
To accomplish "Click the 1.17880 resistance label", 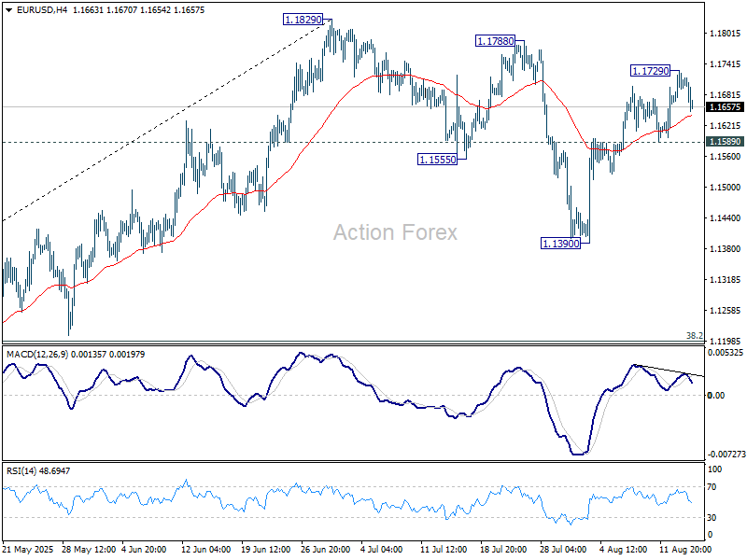I will pyautogui.click(x=493, y=40).
